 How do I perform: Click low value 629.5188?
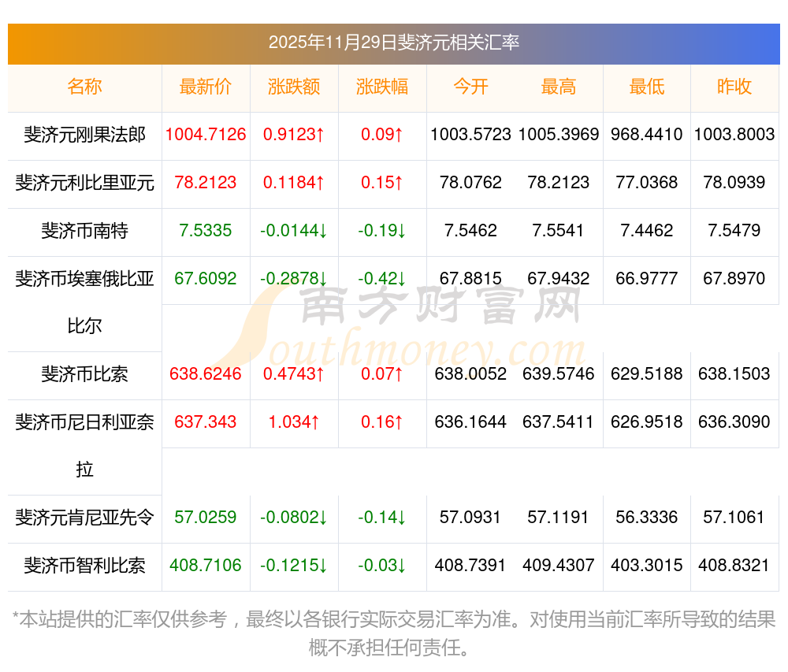(x=647, y=374)
